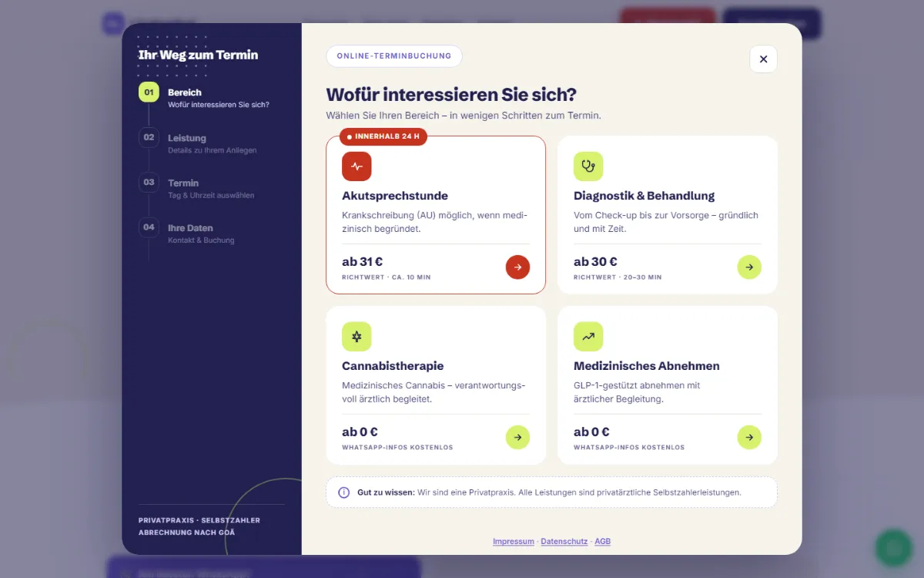
Task: Click the 'ab 30 €' price text
Action: pos(595,261)
